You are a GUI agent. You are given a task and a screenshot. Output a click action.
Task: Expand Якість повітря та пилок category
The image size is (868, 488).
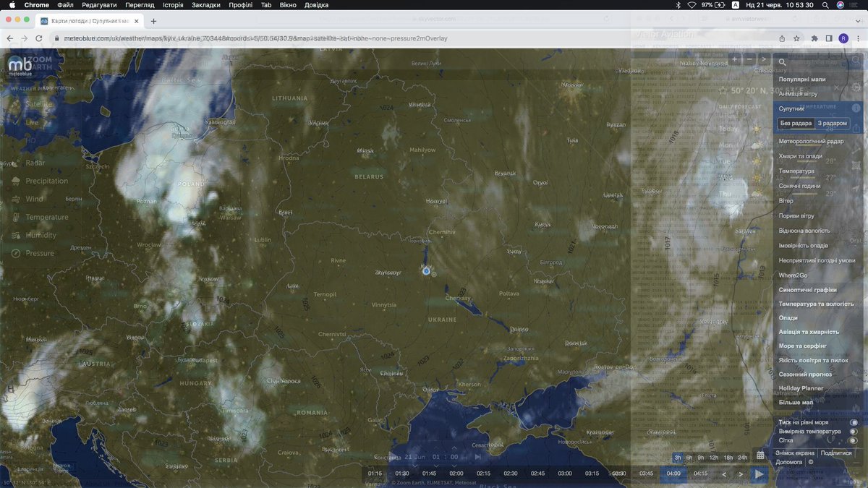click(812, 360)
